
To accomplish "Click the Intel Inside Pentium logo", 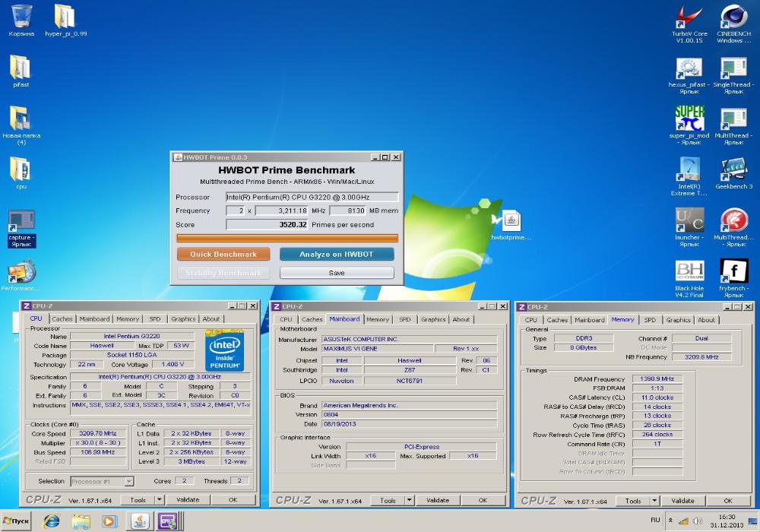I will pos(224,351).
